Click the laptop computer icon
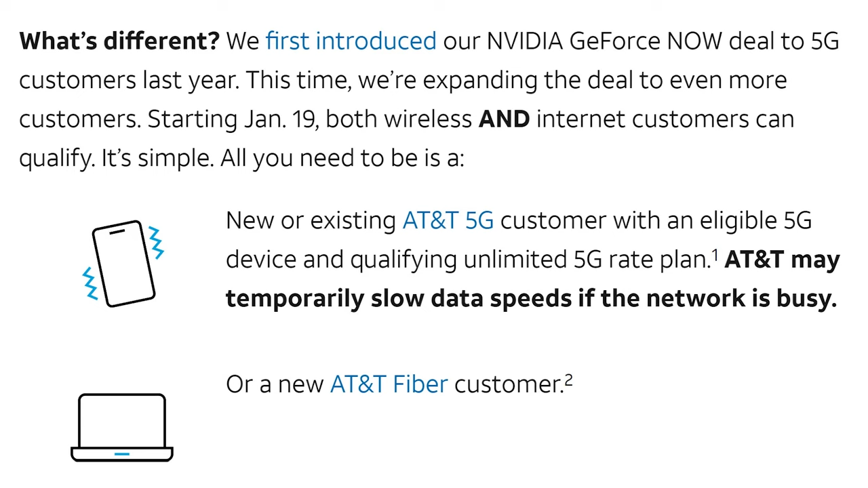 click(x=122, y=428)
